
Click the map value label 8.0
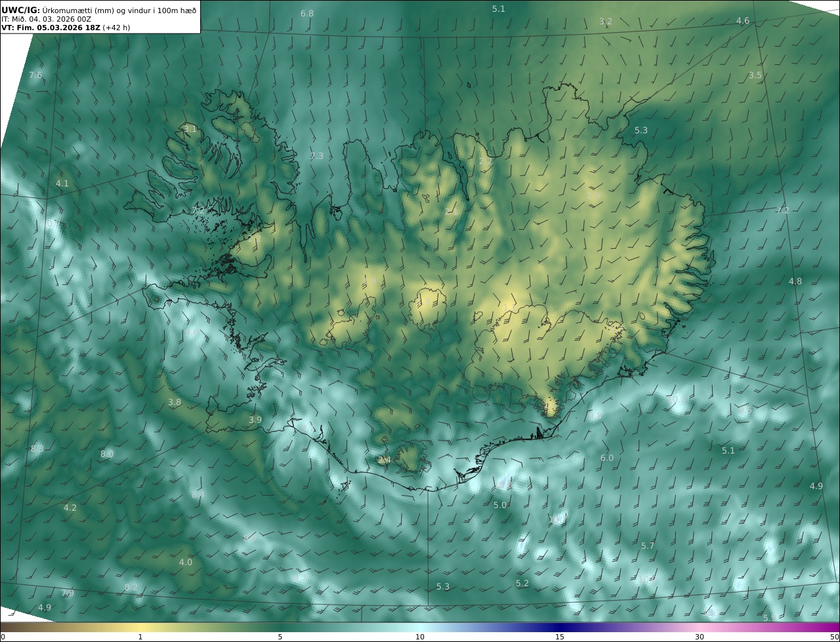(x=107, y=454)
